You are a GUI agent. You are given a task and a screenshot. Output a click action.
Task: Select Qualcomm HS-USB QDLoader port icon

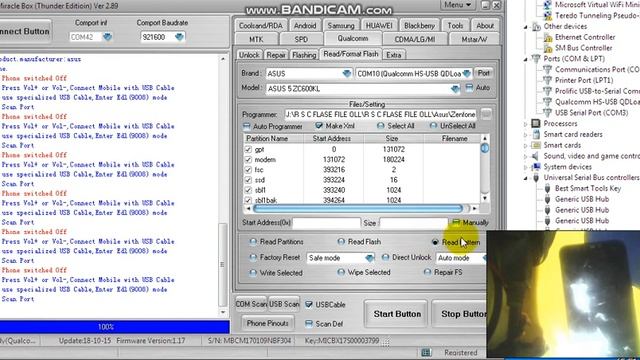click(x=548, y=102)
